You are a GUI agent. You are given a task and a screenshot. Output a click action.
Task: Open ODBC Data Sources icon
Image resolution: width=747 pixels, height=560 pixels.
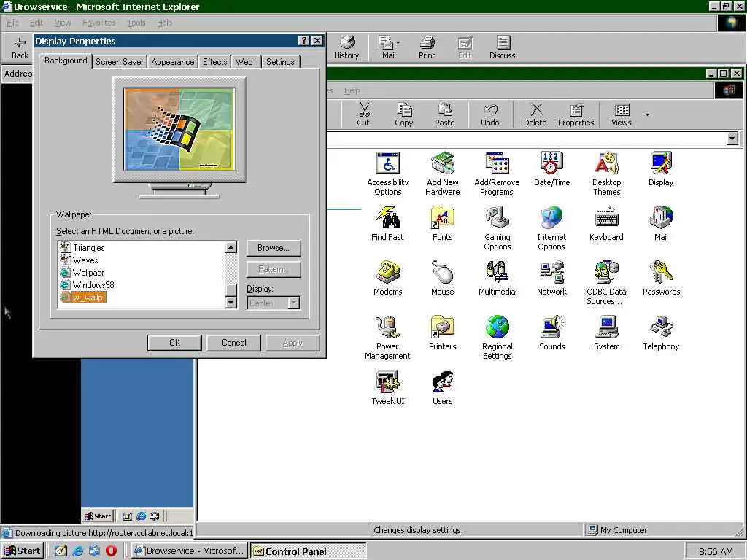coord(606,283)
